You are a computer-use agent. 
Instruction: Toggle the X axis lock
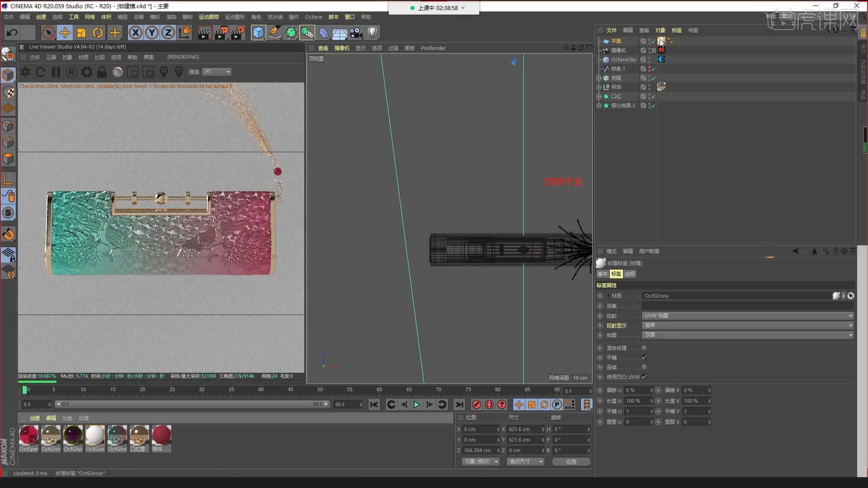point(136,33)
